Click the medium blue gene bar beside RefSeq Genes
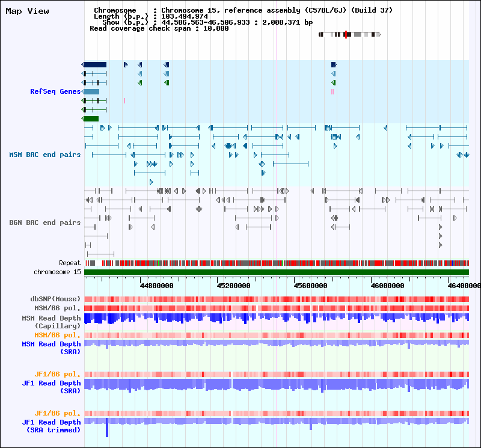Image resolution: width=481 pixels, height=448 pixels. coord(90,91)
